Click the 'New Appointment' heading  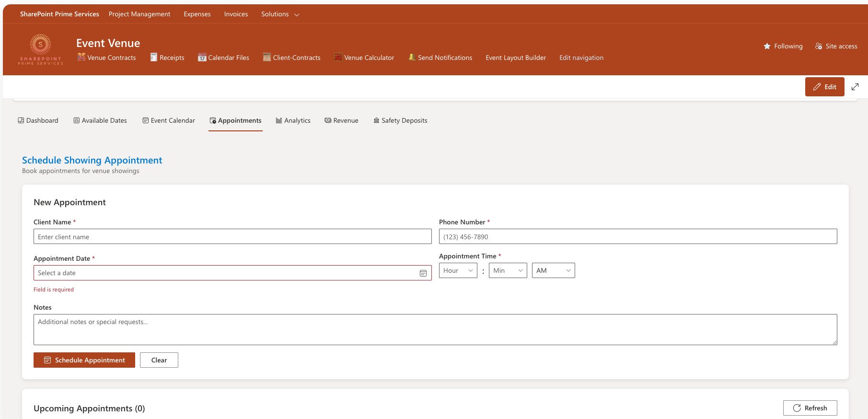click(69, 202)
